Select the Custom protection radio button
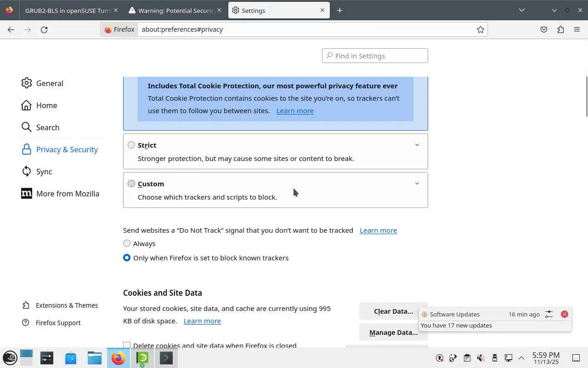 point(131,184)
